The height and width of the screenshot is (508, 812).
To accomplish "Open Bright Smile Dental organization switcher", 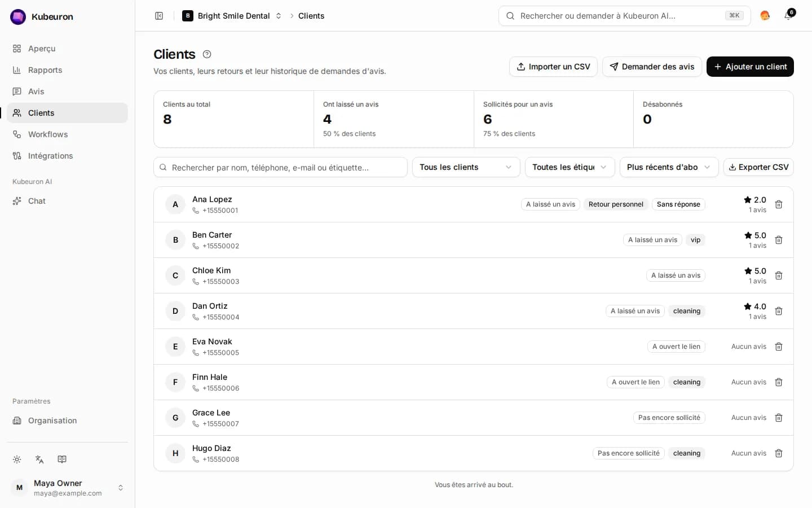I will point(232,16).
